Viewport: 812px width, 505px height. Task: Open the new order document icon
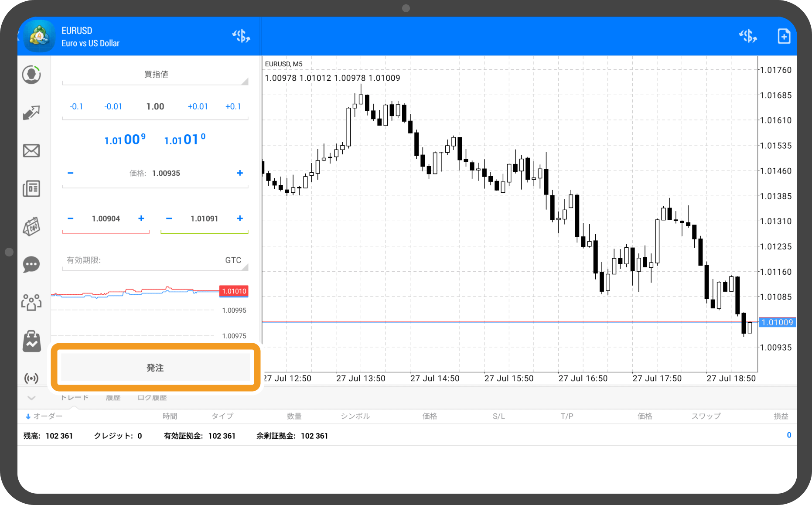point(784,36)
